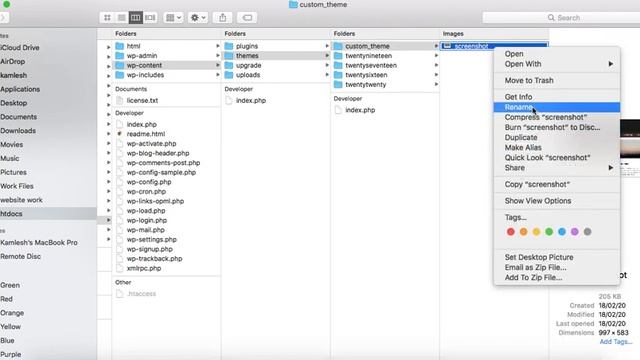
Task: Choose Rename in the context menu
Action: pos(557,107)
